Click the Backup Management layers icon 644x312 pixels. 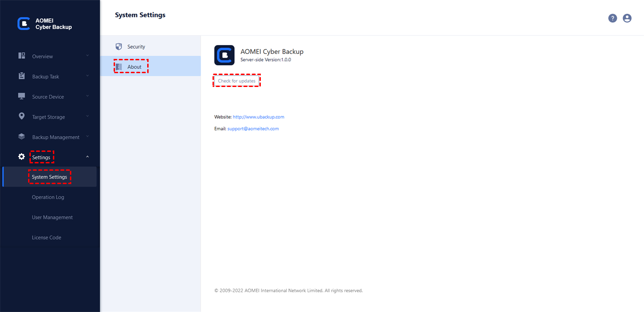(22, 137)
